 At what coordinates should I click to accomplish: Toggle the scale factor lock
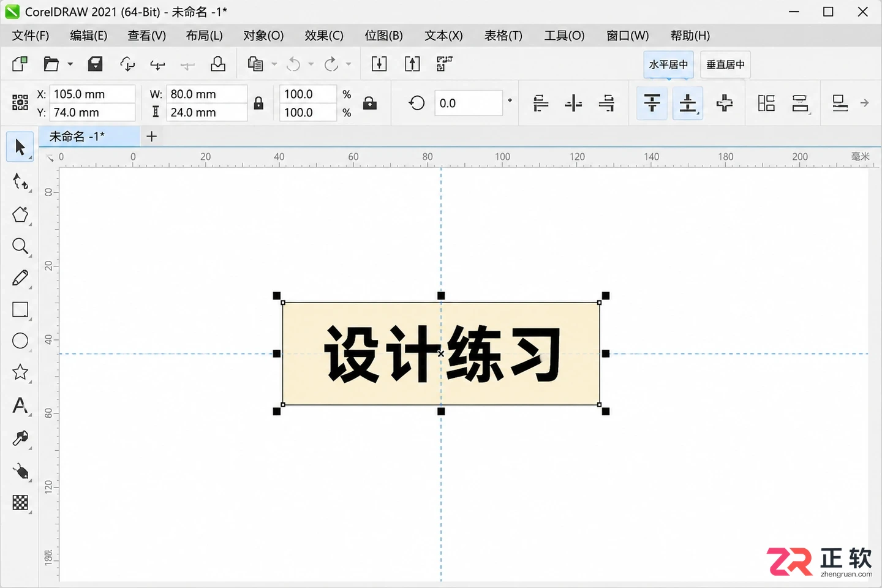[x=369, y=103]
